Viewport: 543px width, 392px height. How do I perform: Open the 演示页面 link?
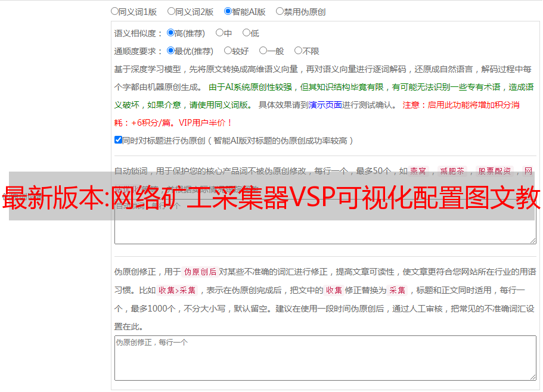[325, 105]
